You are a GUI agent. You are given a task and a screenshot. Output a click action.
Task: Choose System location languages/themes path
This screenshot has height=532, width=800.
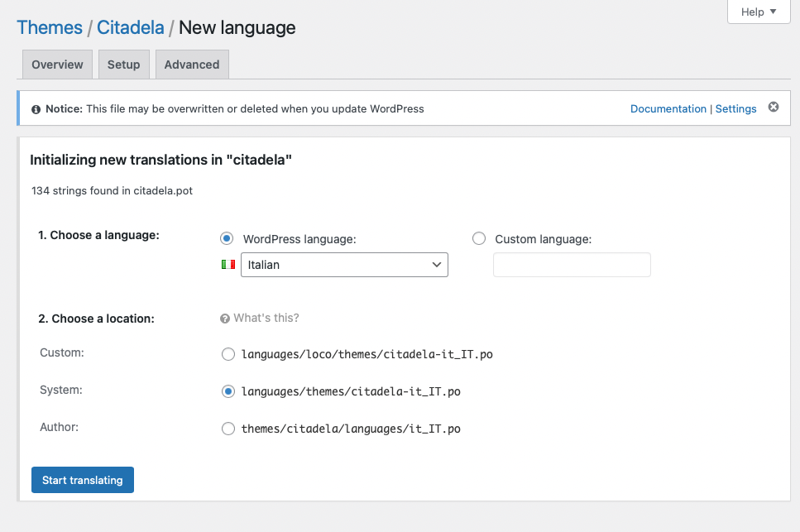[x=228, y=391]
